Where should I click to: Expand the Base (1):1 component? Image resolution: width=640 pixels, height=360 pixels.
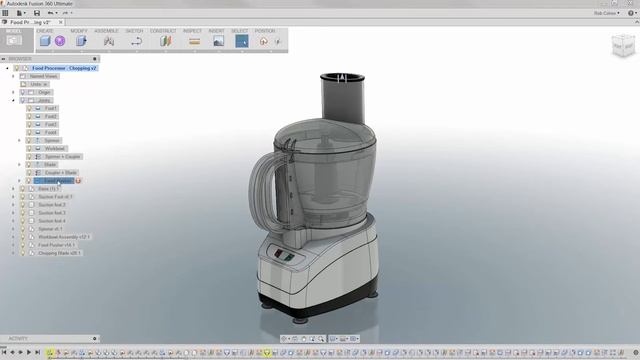click(13, 189)
